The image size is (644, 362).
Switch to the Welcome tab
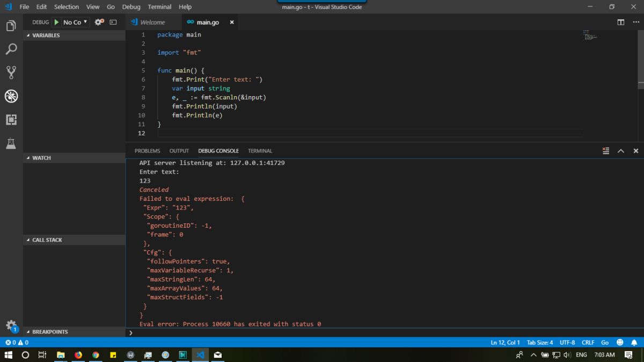pyautogui.click(x=153, y=22)
